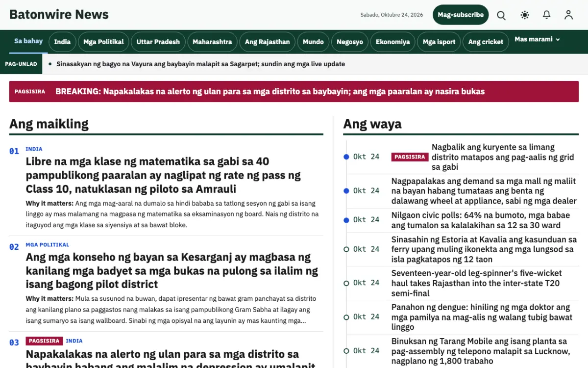Click the Mag-subscribe button

point(461,15)
